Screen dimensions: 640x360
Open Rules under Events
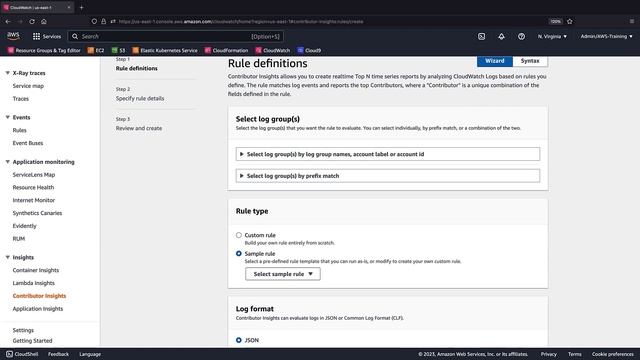coord(20,130)
